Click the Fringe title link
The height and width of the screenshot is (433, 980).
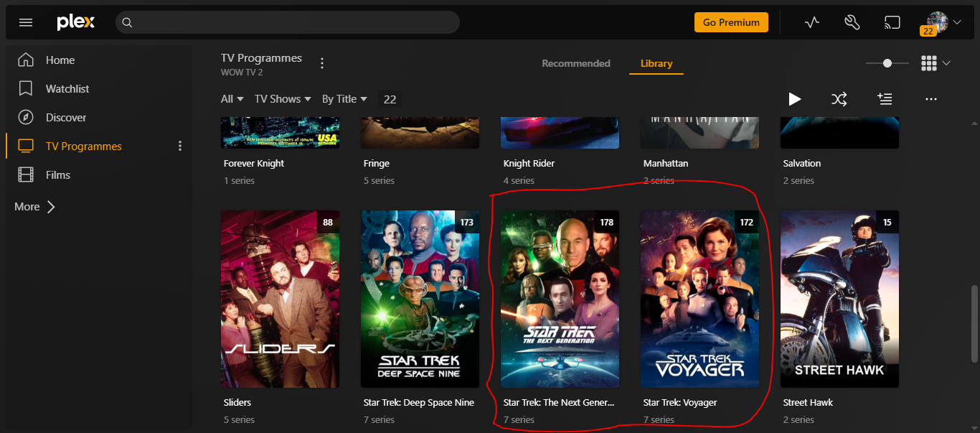point(377,163)
